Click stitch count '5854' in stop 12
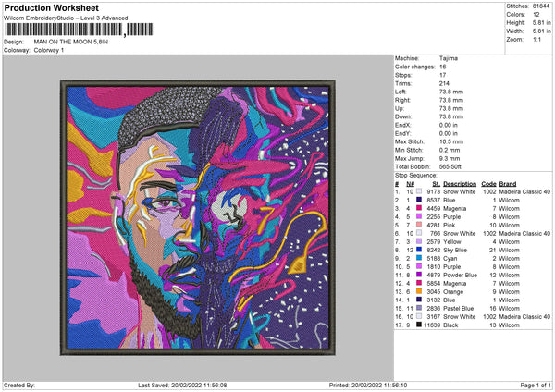555x392 pixels. point(433,284)
